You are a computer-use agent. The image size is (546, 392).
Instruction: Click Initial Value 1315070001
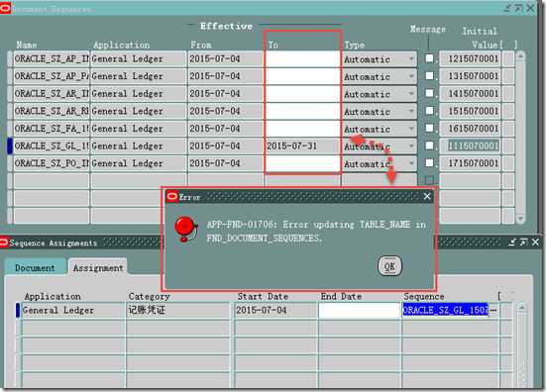[x=470, y=76]
